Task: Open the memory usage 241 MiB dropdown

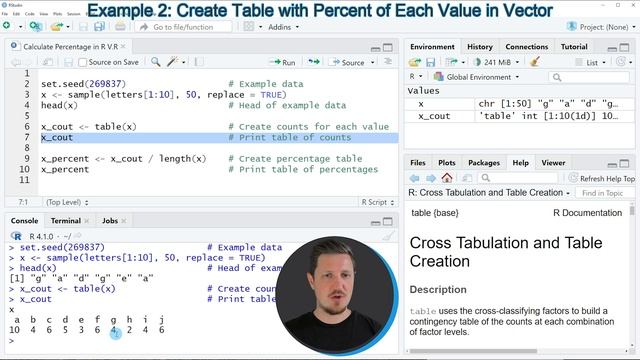Action: pos(497,62)
